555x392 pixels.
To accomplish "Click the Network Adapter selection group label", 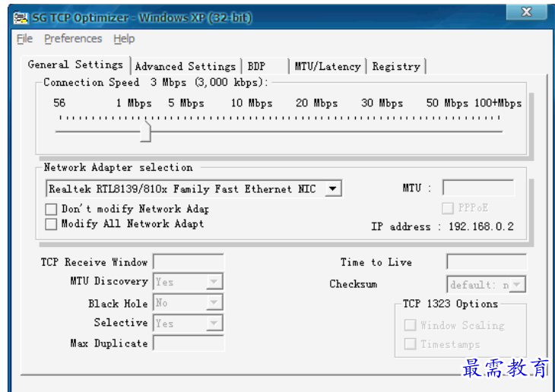I will pos(118,167).
